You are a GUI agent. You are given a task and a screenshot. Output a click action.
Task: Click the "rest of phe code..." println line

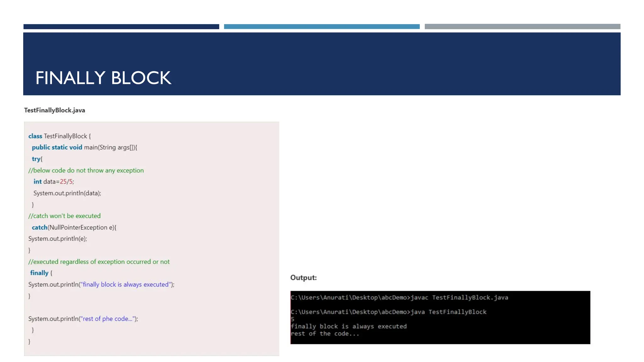[83, 319]
